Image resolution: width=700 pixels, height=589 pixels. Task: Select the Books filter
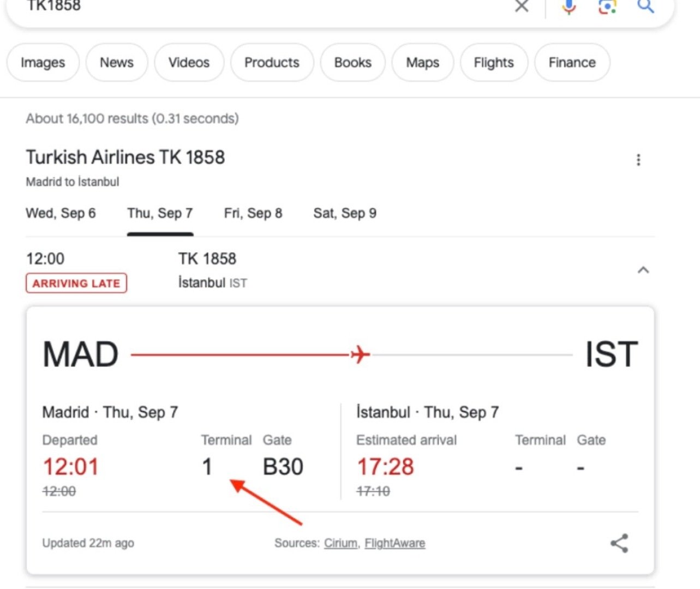[352, 63]
